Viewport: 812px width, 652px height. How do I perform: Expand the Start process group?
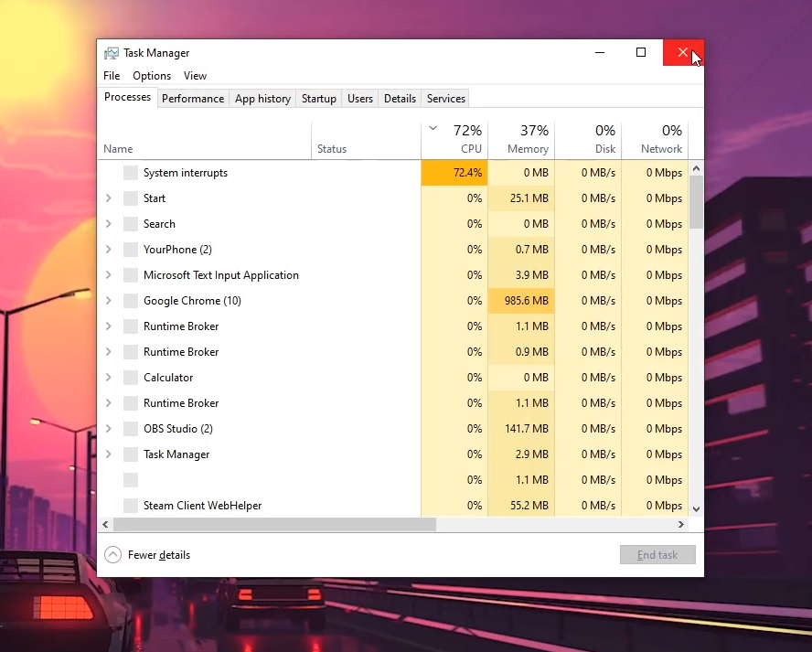tap(108, 198)
